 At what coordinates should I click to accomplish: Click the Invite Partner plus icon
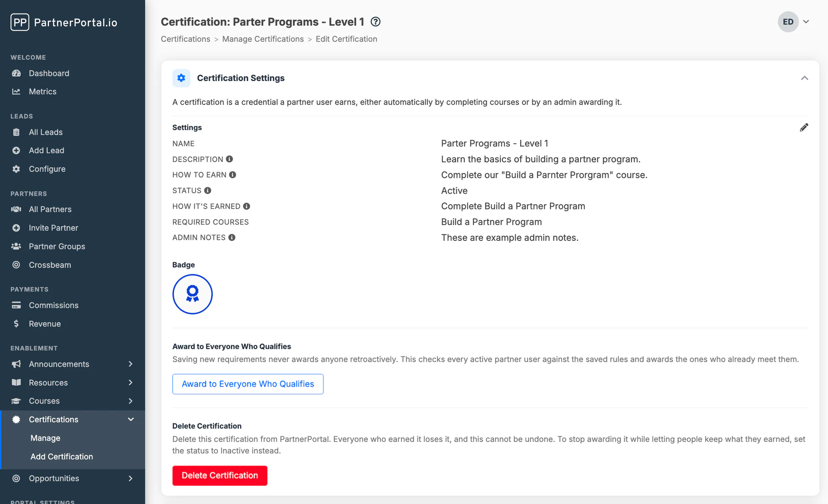[16, 228]
